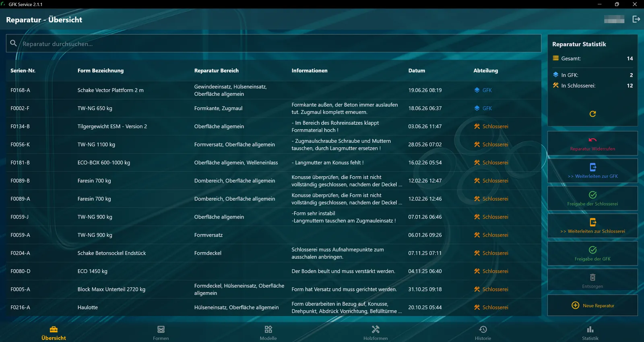Sort by Form Bezeichnung column header
This screenshot has height=342, width=644.
coord(101,70)
